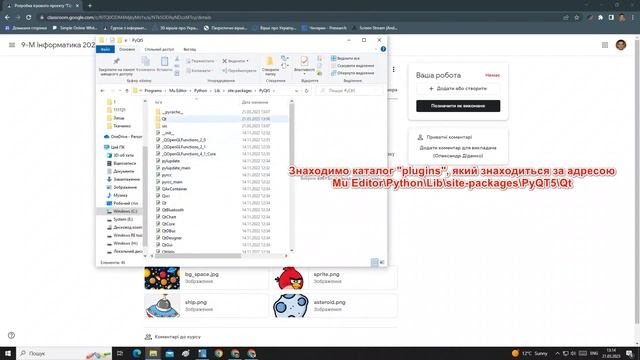The height and width of the screenshot is (360, 640).
Task: Switch to Спільний доступ ribbon tab
Action: [x=159, y=49]
